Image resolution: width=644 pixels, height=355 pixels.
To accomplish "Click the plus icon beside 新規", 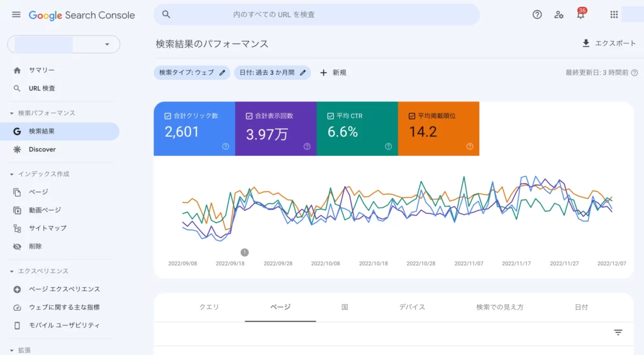I will pos(324,73).
